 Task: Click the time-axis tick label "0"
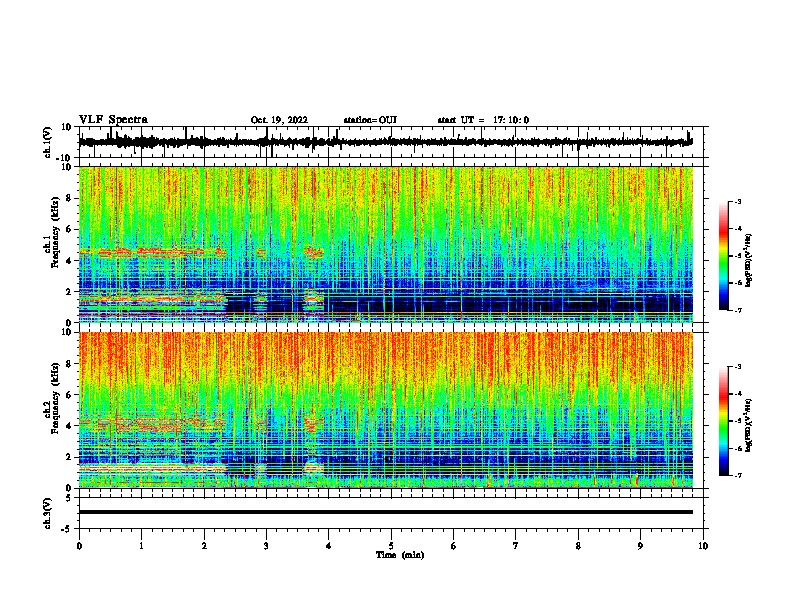pyautogui.click(x=79, y=546)
